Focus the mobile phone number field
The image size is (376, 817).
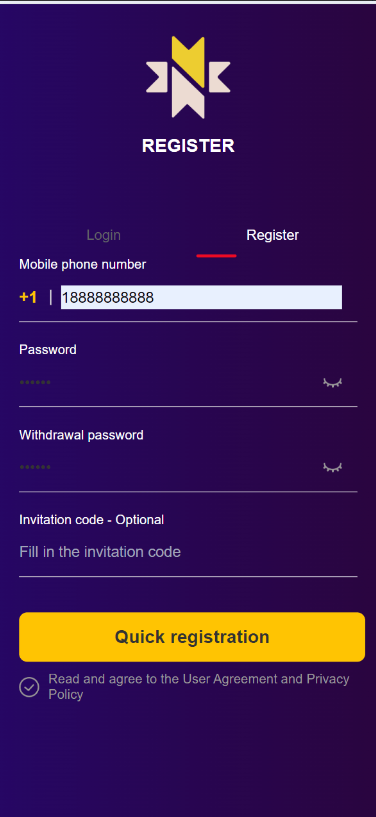202,297
